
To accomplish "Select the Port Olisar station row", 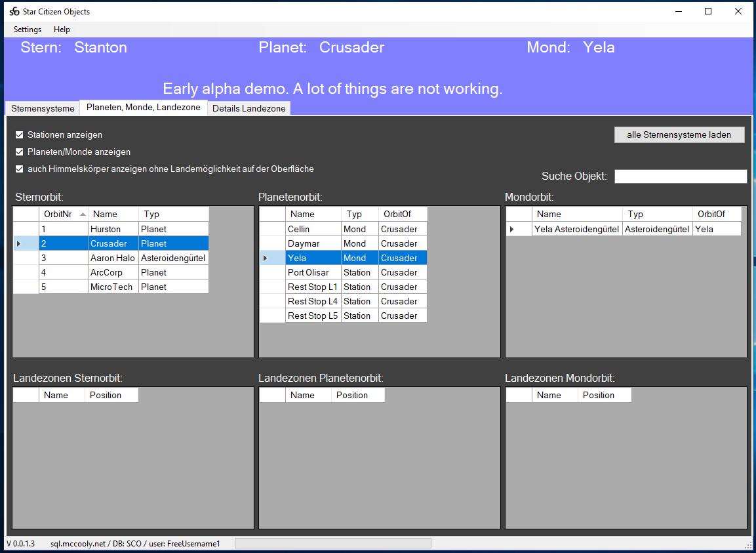I will [x=344, y=272].
